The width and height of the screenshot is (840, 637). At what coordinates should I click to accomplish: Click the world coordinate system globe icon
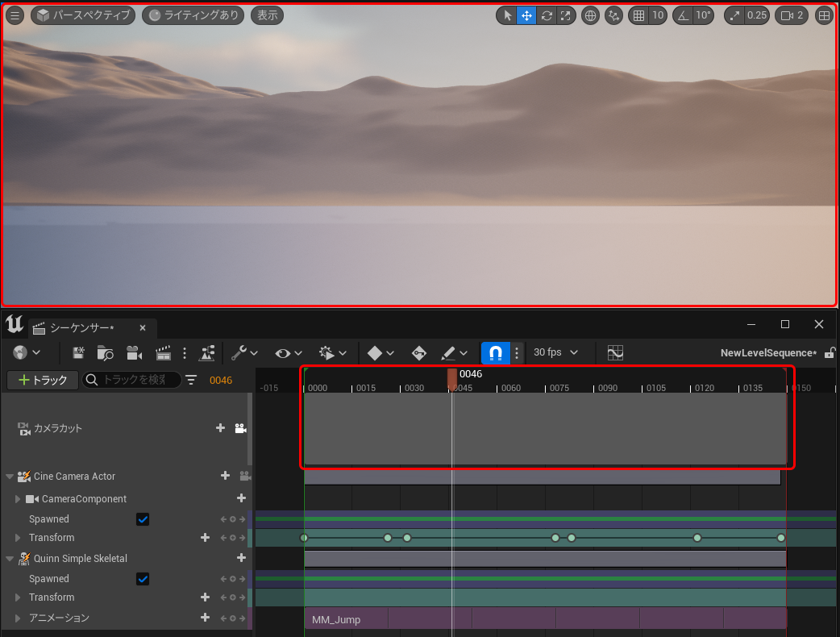(x=591, y=15)
